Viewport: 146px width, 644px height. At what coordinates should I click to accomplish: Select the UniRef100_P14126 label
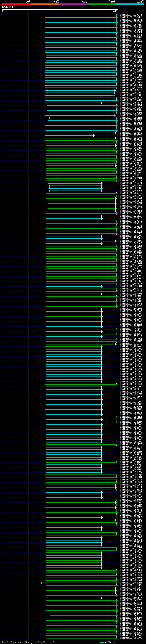(131, 462)
